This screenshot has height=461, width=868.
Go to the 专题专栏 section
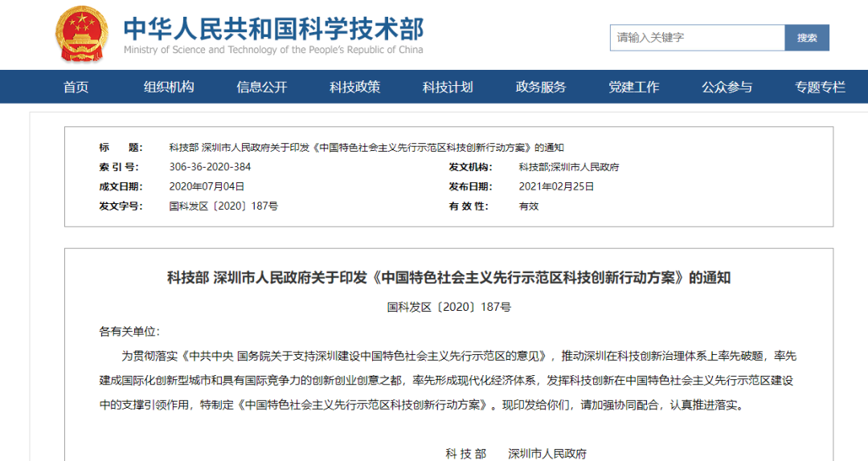point(820,88)
